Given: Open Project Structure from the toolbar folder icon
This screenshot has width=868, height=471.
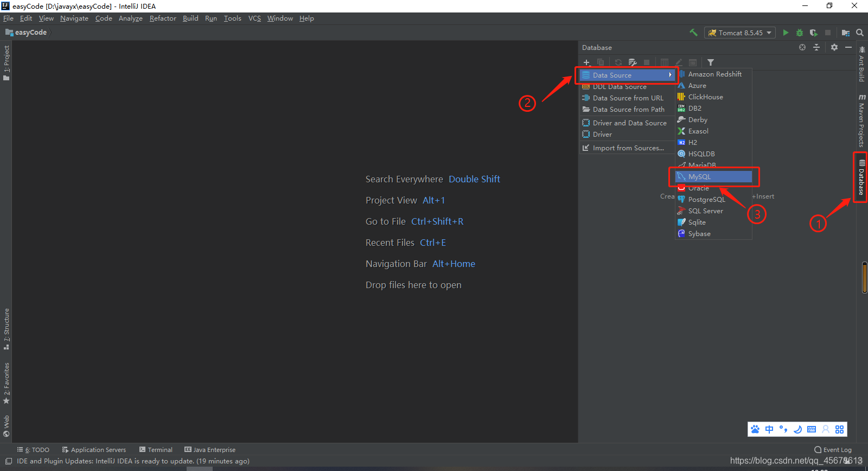Looking at the screenshot, I should [846, 33].
